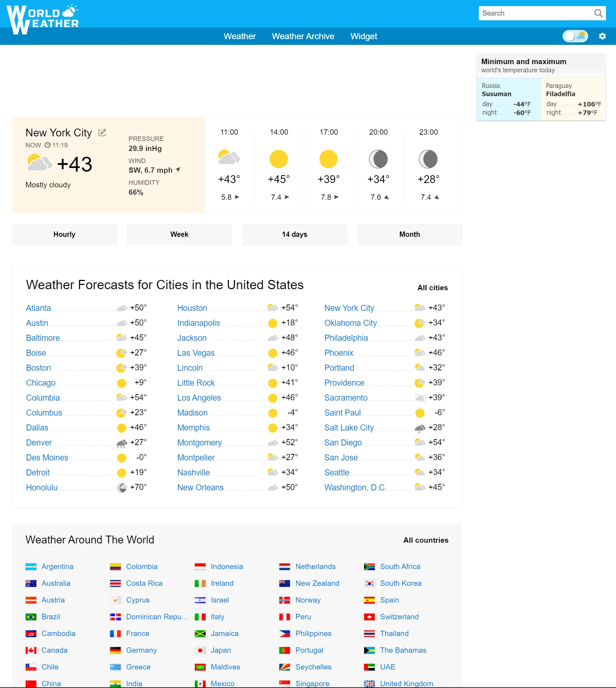The height and width of the screenshot is (688, 616).
Task: Click the Brazil flag icon
Action: pyautogui.click(x=31, y=617)
